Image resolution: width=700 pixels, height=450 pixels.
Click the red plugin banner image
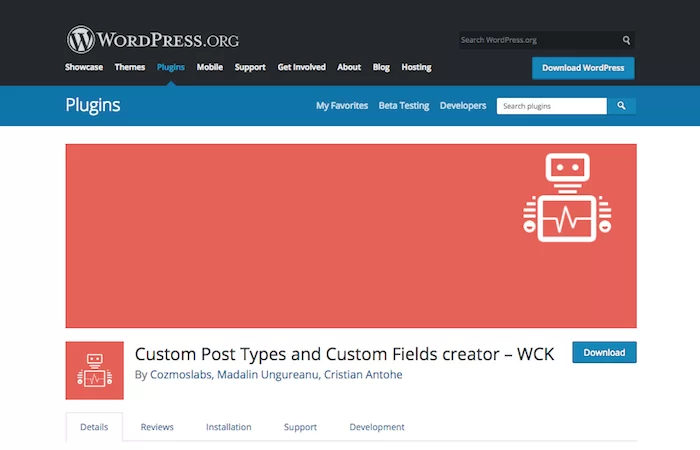point(351,236)
